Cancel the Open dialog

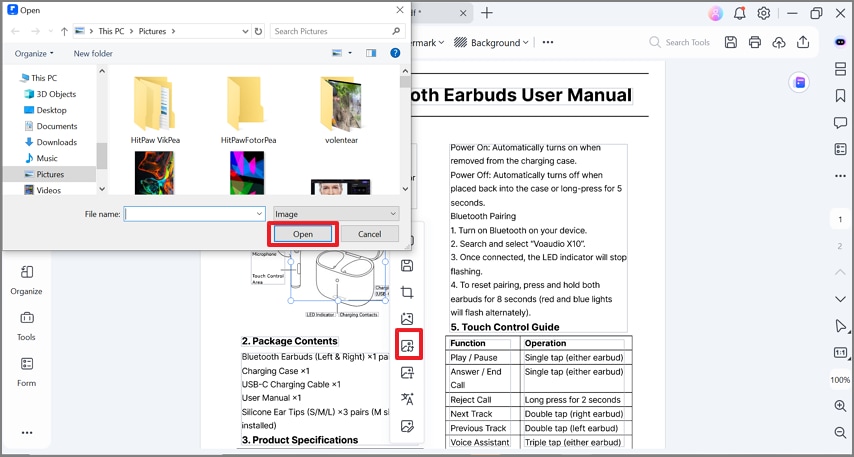coord(369,234)
